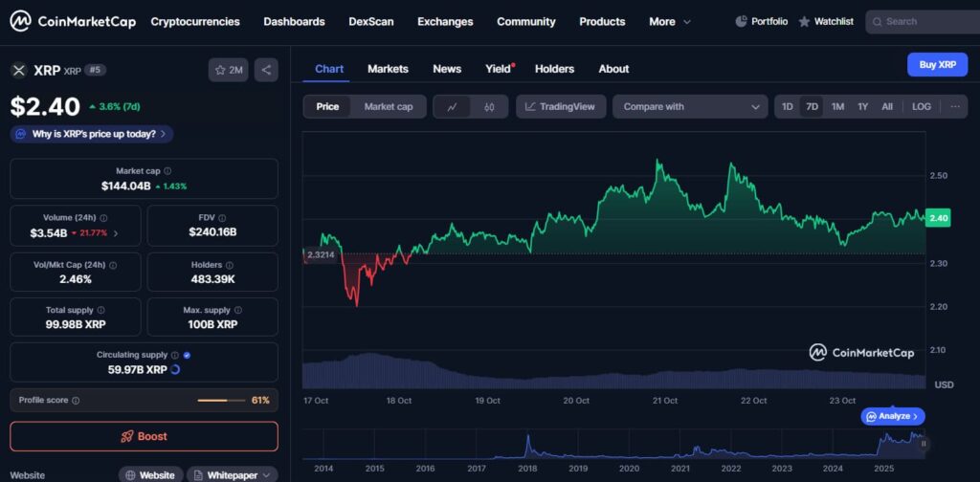Switch to line chart view icon
This screenshot has height=482, width=980.
tap(452, 107)
